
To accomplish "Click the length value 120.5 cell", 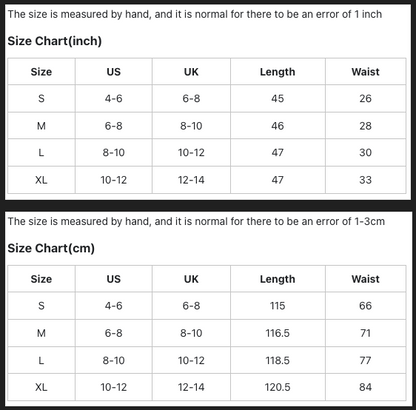I will (x=277, y=387).
